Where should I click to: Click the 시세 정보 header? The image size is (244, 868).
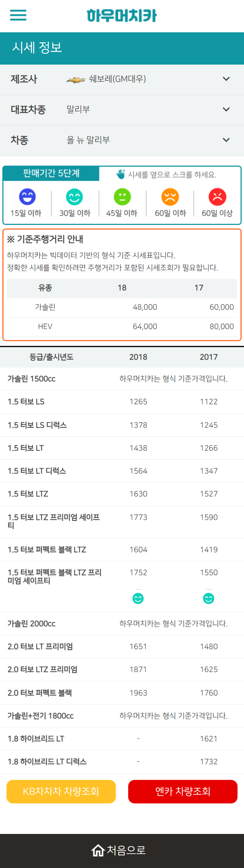coord(37,48)
